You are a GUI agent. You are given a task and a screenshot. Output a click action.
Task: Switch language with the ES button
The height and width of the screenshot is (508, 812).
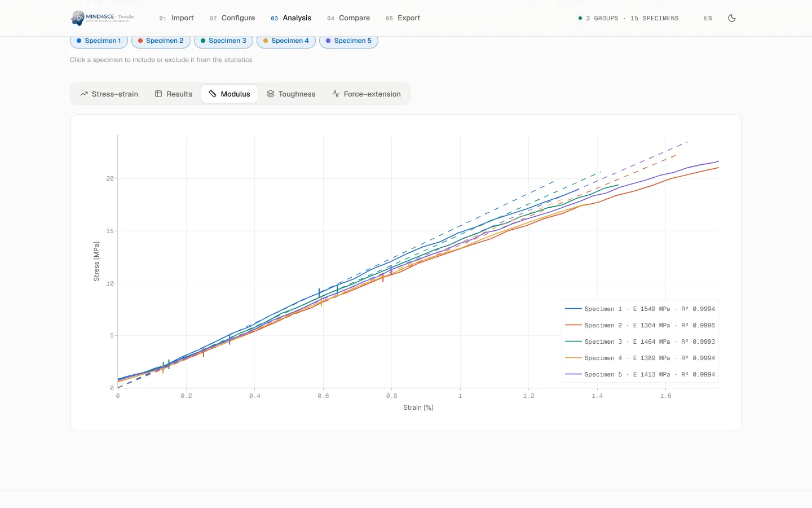click(x=708, y=18)
